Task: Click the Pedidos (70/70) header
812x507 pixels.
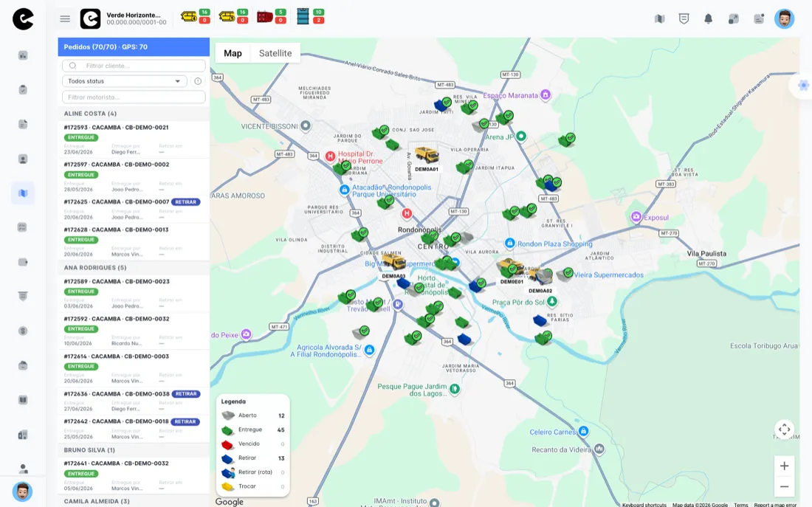Action: pos(134,46)
